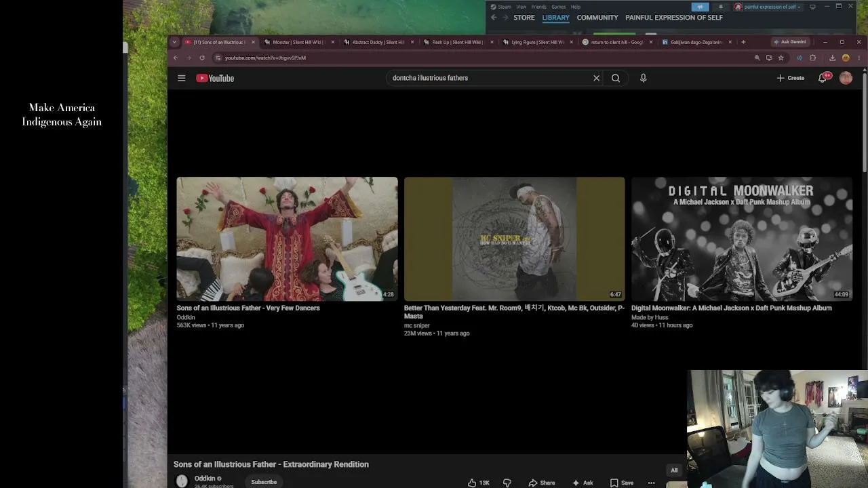Subscribe to the Oddkin channel
This screenshot has width=868, height=488.
[x=264, y=482]
